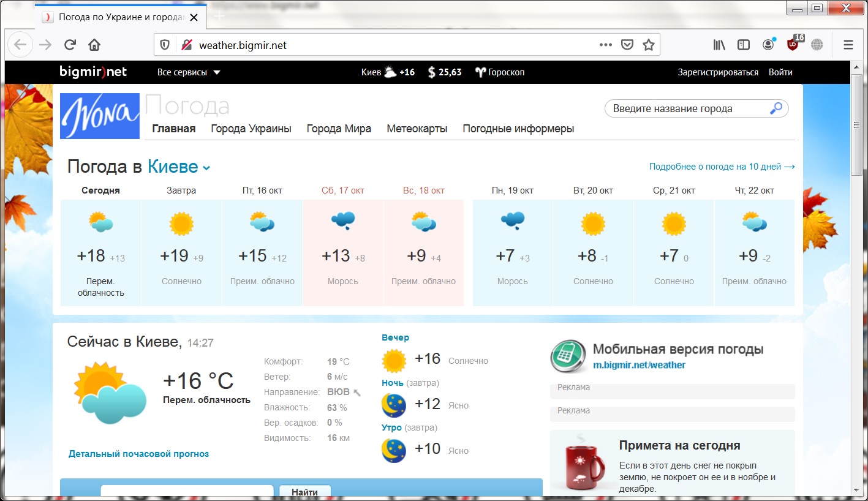Open page actions three-dot menu in address bar
The height and width of the screenshot is (501, 868).
[605, 45]
